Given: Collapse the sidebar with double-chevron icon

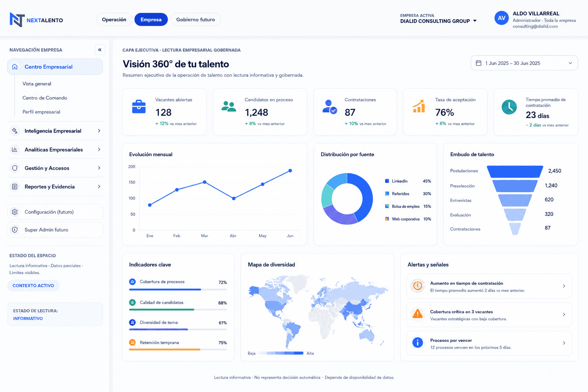Looking at the screenshot, I should coord(100,49).
